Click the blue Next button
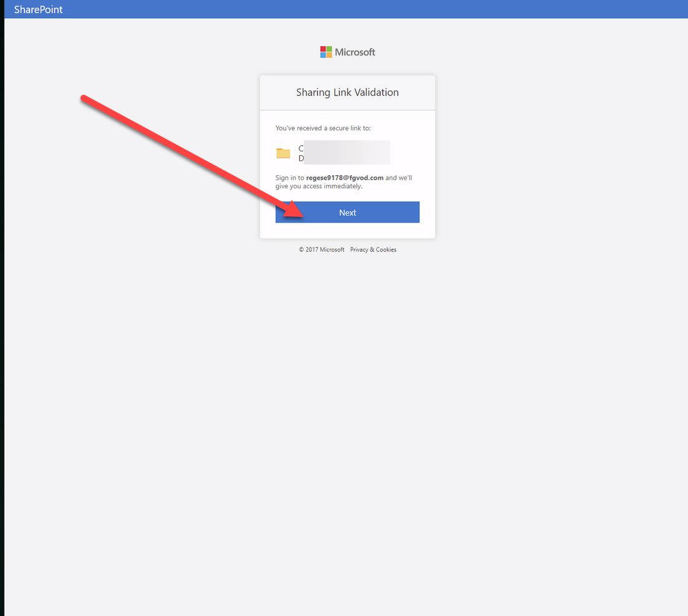Image resolution: width=688 pixels, height=616 pixels. [347, 212]
